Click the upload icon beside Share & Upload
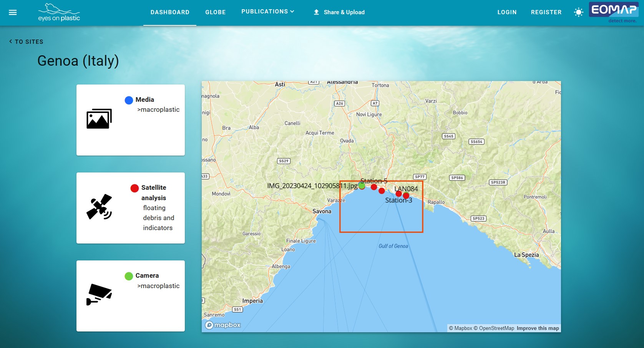Screen dimensions: 644x348 [x=316, y=12]
